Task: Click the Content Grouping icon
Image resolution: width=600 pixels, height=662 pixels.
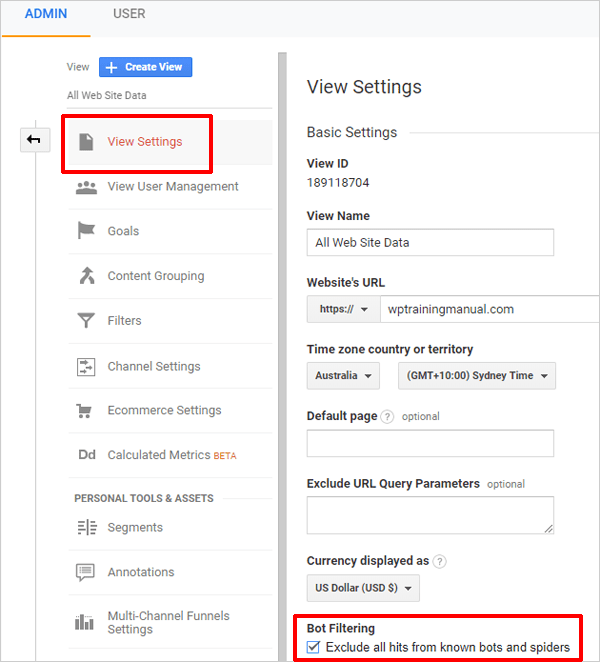Action: (87, 276)
